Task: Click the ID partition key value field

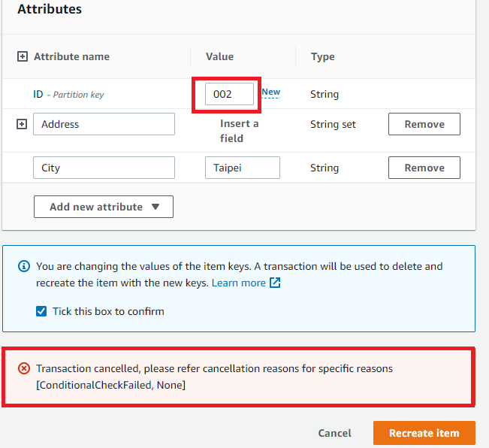Action: tap(229, 95)
